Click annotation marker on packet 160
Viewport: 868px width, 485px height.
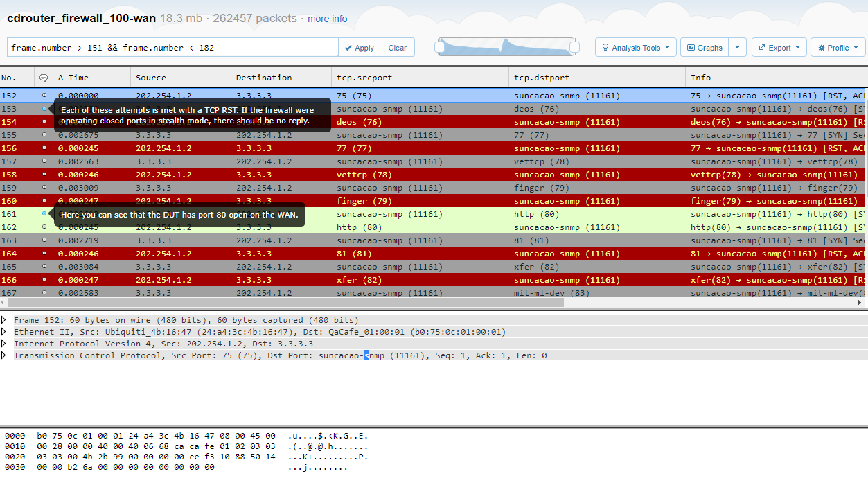(x=44, y=201)
